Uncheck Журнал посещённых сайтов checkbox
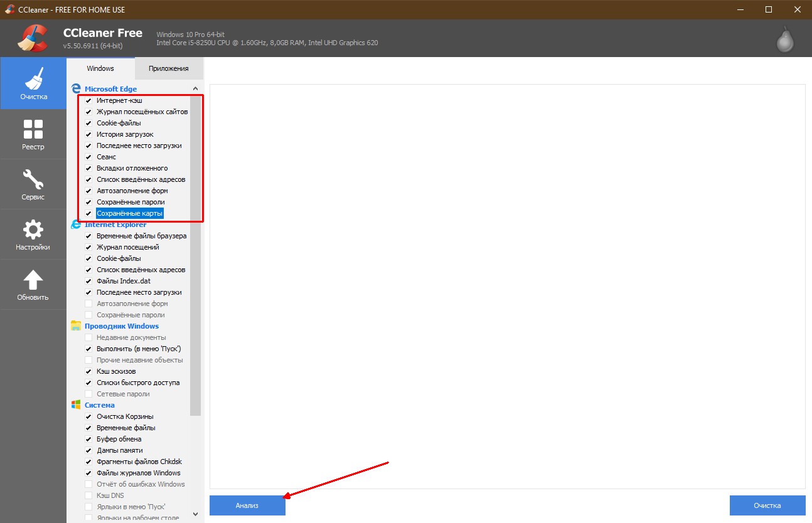Image resolution: width=812 pixels, height=523 pixels. (88, 112)
